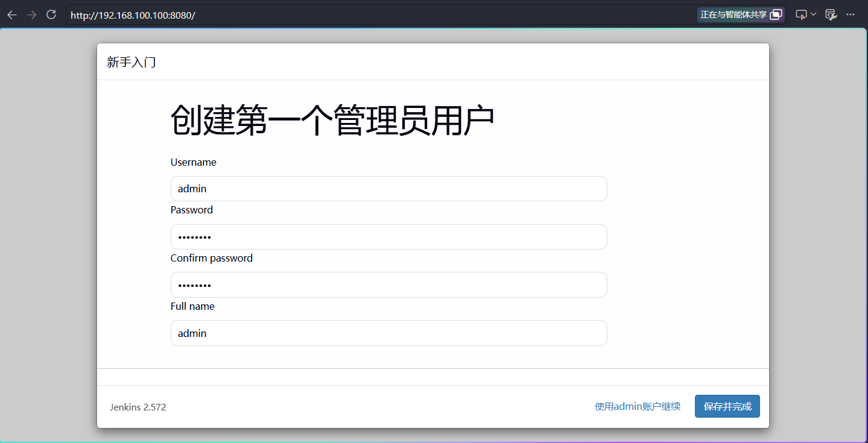Screen dimensions: 868x443
Task: Click 使用admin账户继续 link
Action: tap(638, 407)
